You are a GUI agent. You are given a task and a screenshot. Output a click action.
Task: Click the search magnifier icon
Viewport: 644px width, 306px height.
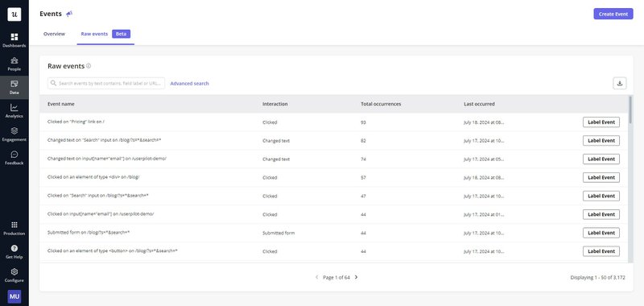53,84
